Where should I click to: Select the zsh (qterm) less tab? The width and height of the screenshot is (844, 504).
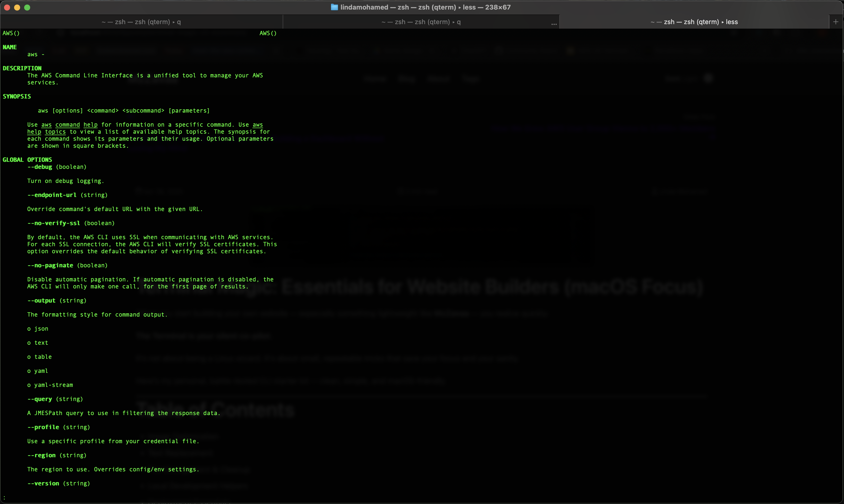(x=694, y=22)
